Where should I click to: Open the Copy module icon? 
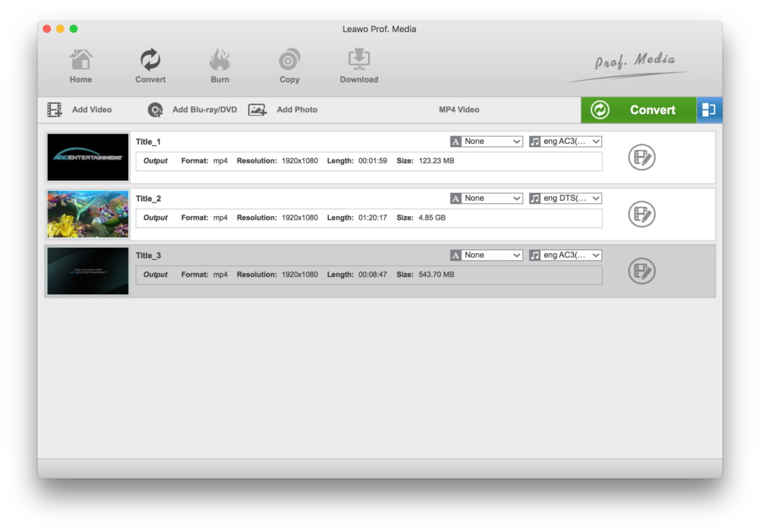click(289, 65)
